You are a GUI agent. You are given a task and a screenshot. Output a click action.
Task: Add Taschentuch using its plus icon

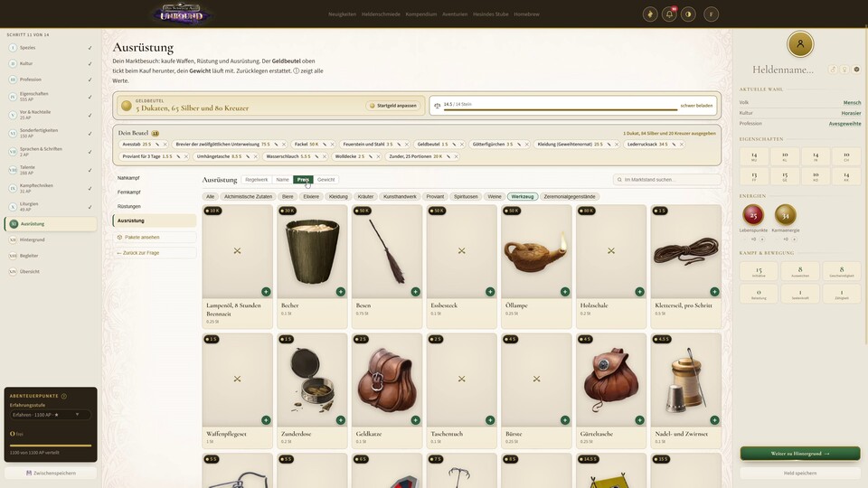(490, 420)
